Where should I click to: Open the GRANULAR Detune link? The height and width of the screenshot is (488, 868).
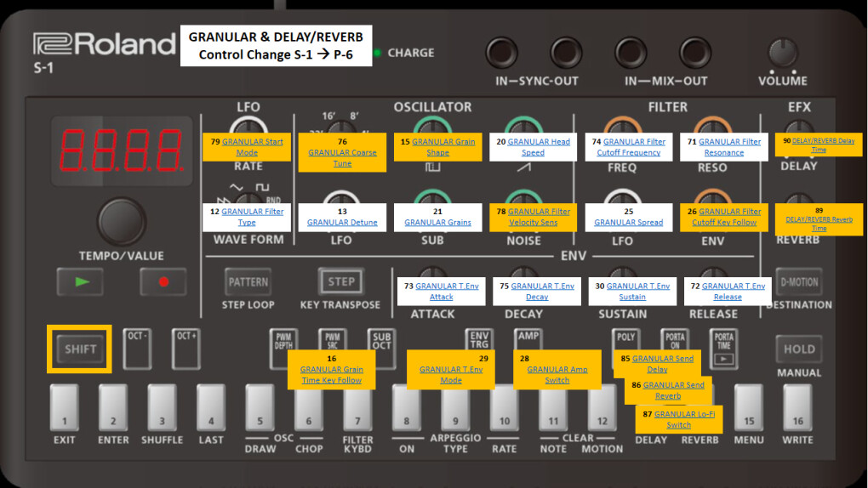[x=342, y=223]
